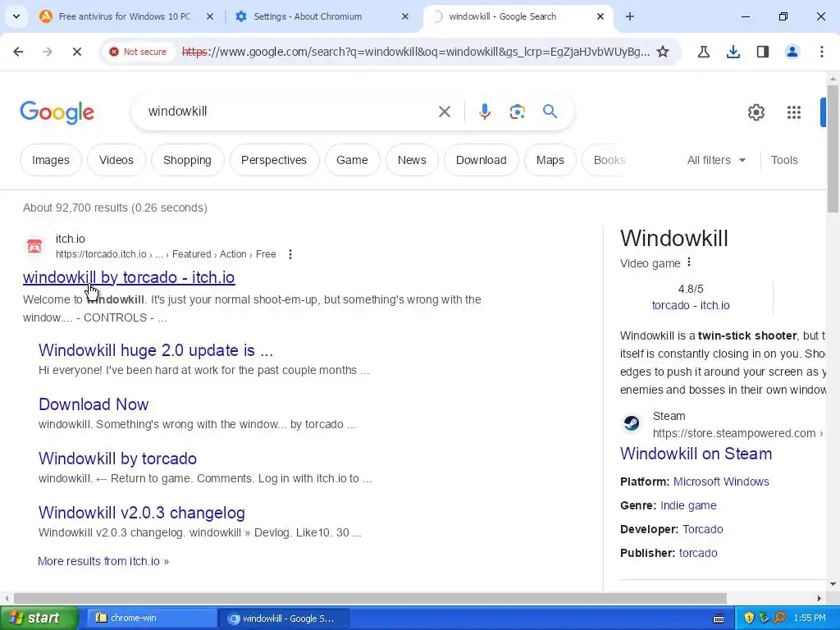The width and height of the screenshot is (840, 630).
Task: Click the vertical scrollbar thumb
Action: 833,148
